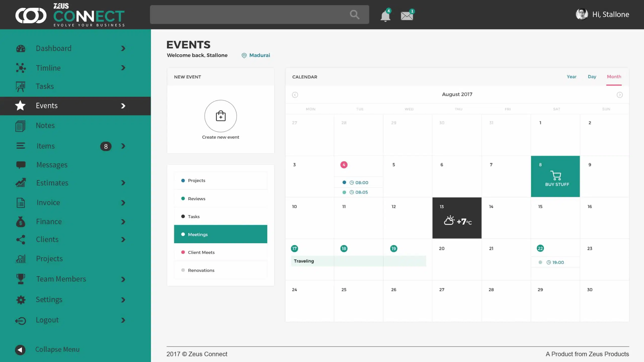Open the Dashboard icon in sidebar

pyautogui.click(x=20, y=48)
